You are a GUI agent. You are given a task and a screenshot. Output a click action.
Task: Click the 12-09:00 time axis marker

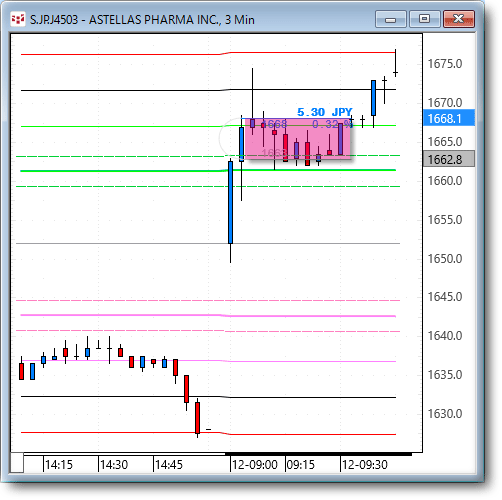255,464
